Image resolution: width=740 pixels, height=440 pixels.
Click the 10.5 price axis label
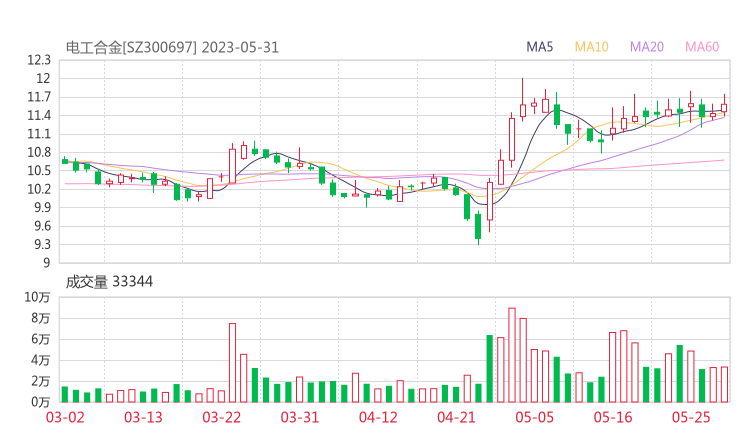(x=39, y=171)
